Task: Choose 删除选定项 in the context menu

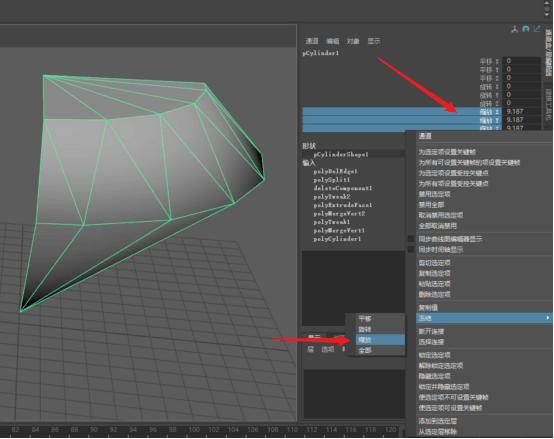Action: tap(434, 295)
